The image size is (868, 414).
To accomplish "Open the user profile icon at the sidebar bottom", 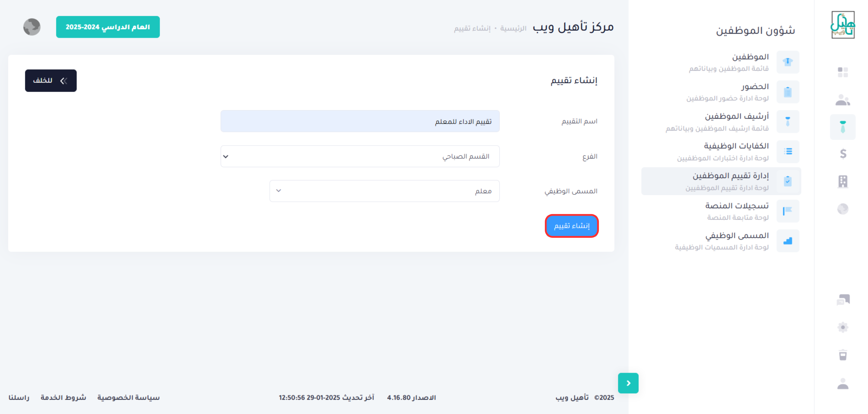I will [x=843, y=383].
